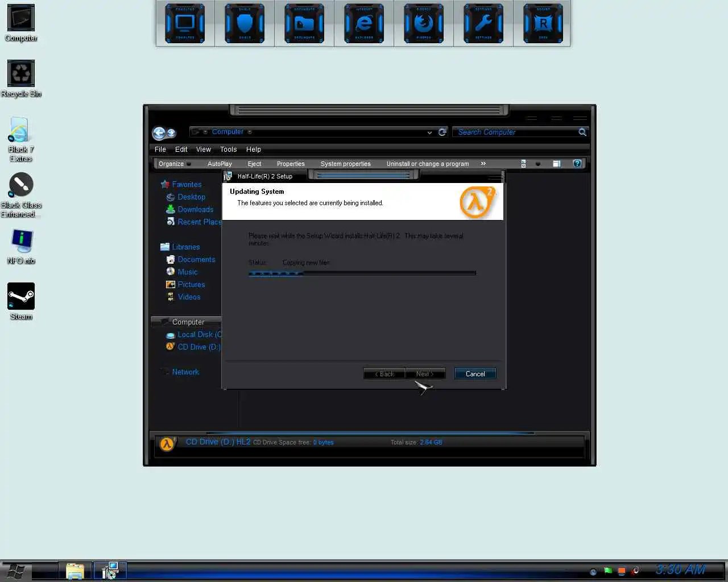The width and height of the screenshot is (728, 582).
Task: Select the Black 7 Extras desktop shortcut
Action: click(x=21, y=139)
